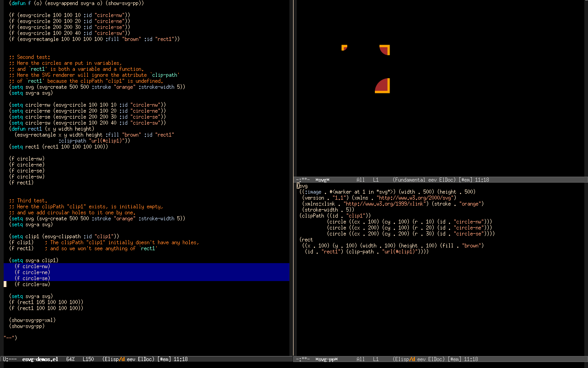Click the (setq clip1 (esvg-clippath ...)) line

click(x=64, y=236)
